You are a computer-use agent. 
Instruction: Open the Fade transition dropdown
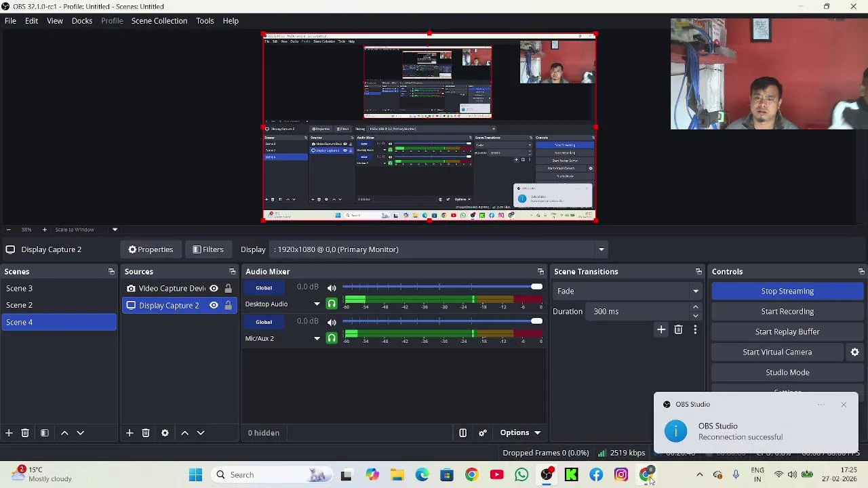coord(627,291)
